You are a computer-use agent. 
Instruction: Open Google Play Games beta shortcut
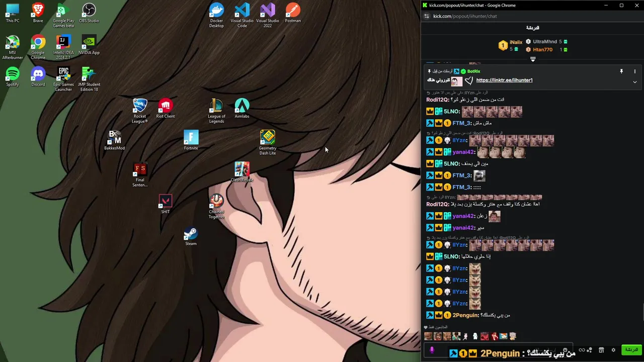[x=63, y=16]
